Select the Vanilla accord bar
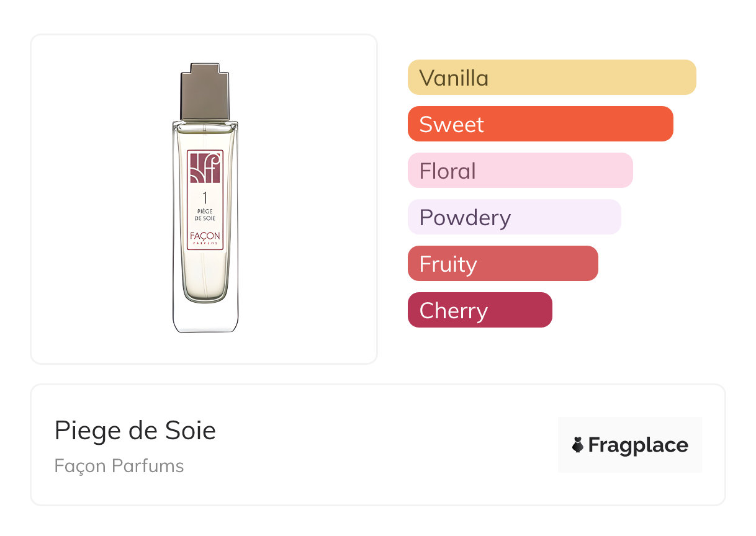756x536 pixels. [551, 78]
